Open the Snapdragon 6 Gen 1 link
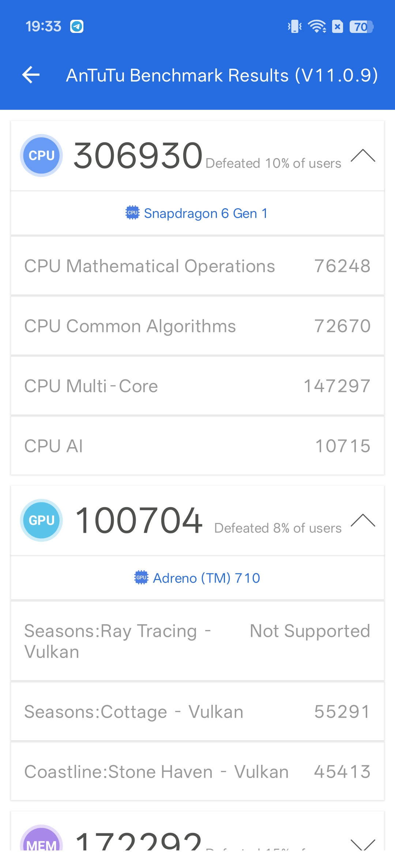 [x=206, y=213]
